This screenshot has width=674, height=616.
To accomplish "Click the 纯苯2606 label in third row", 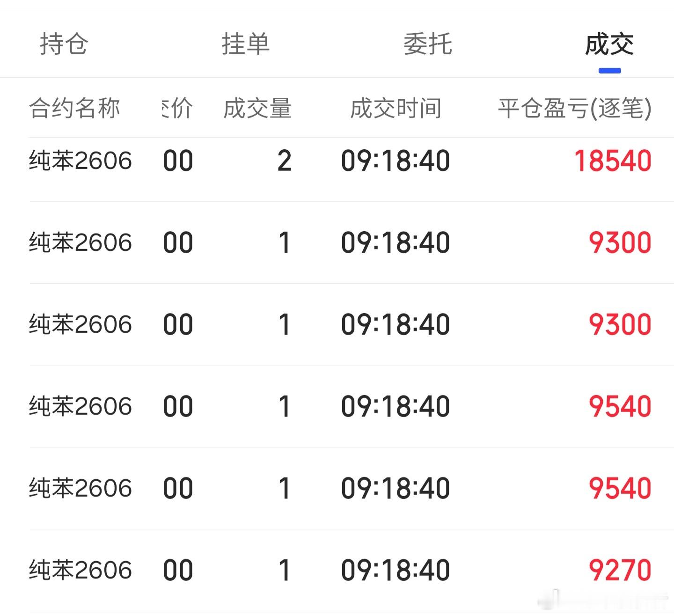I will pyautogui.click(x=80, y=323).
